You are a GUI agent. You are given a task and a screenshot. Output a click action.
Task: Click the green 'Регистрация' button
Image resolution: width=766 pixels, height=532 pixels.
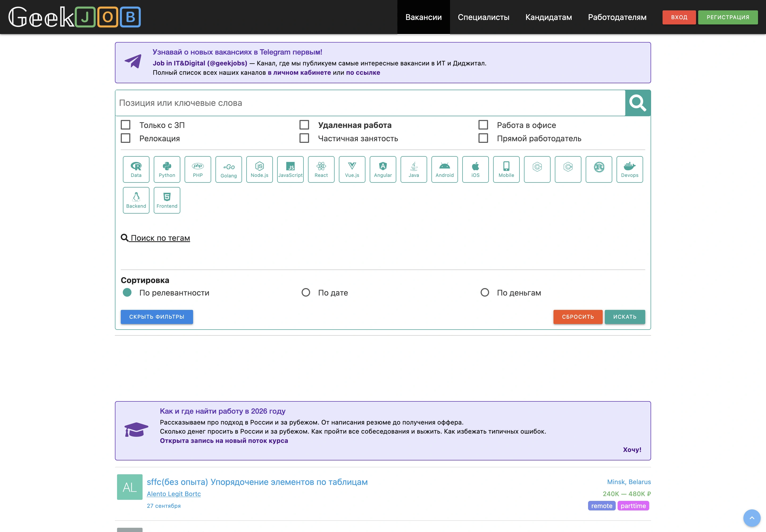tap(728, 17)
